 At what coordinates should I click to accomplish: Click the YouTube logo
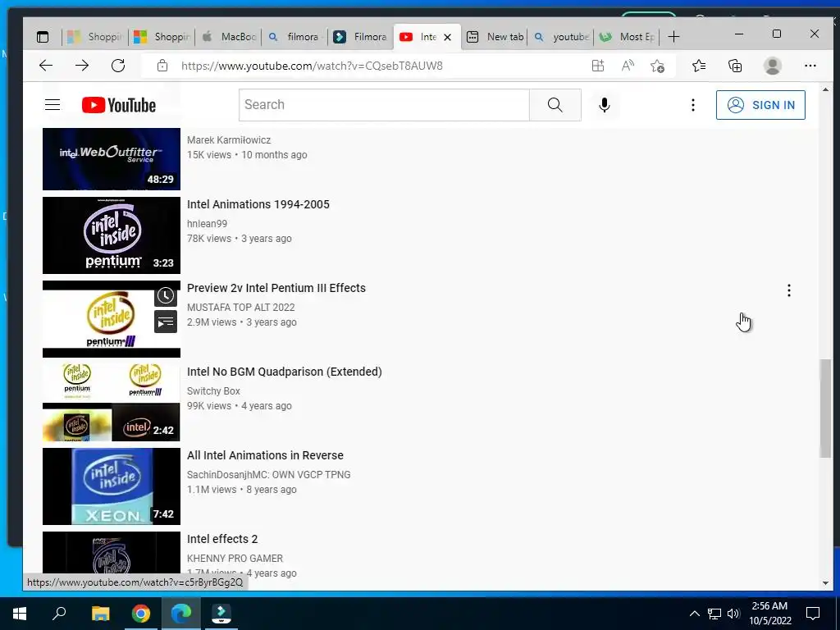pos(119,105)
